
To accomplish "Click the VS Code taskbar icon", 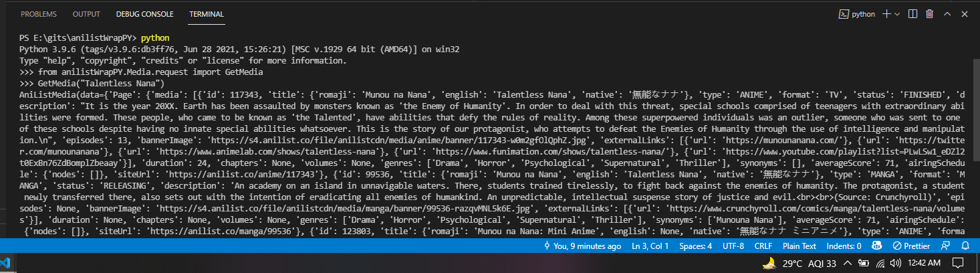I will pyautogui.click(x=4, y=263).
